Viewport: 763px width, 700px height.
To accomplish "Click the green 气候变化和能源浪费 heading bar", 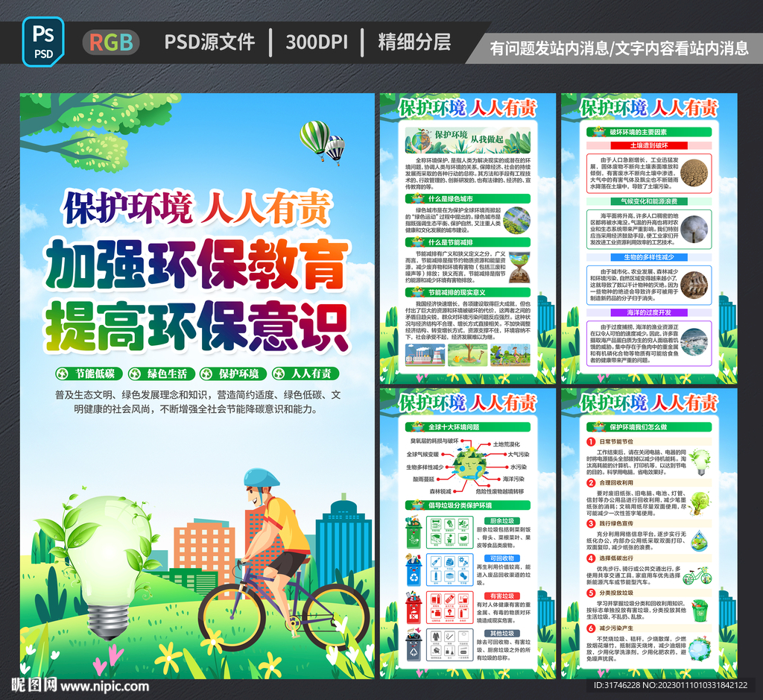I will pyautogui.click(x=649, y=201).
